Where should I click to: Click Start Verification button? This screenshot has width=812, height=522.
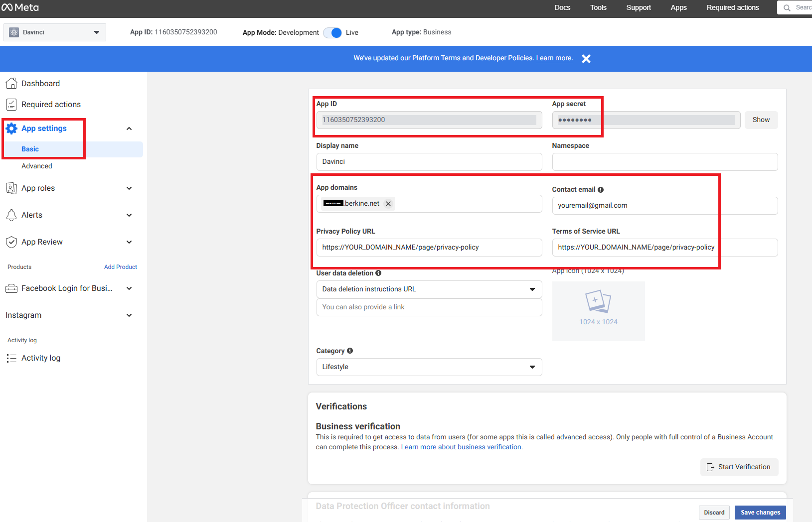[x=739, y=467]
